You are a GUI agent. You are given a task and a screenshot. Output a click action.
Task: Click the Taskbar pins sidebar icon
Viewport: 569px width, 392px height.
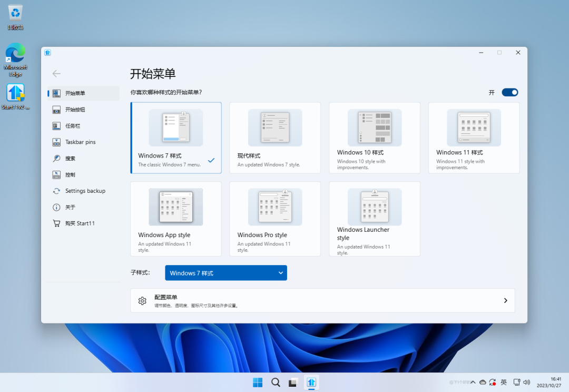[56, 142]
